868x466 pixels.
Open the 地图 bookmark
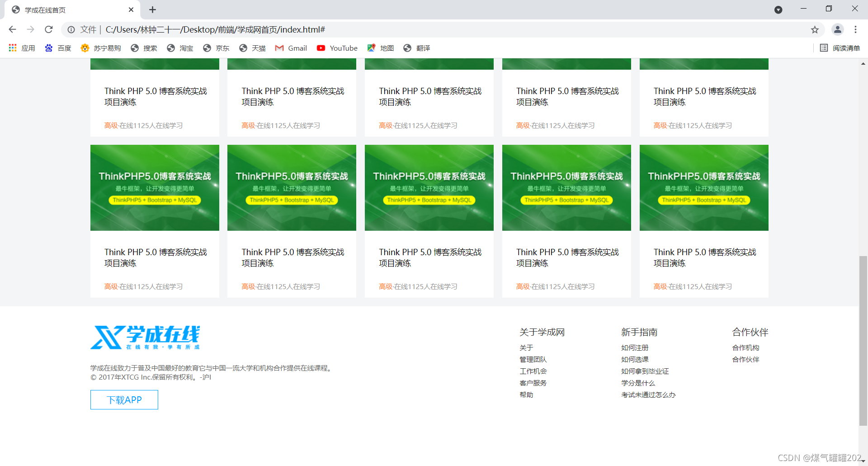(380, 48)
